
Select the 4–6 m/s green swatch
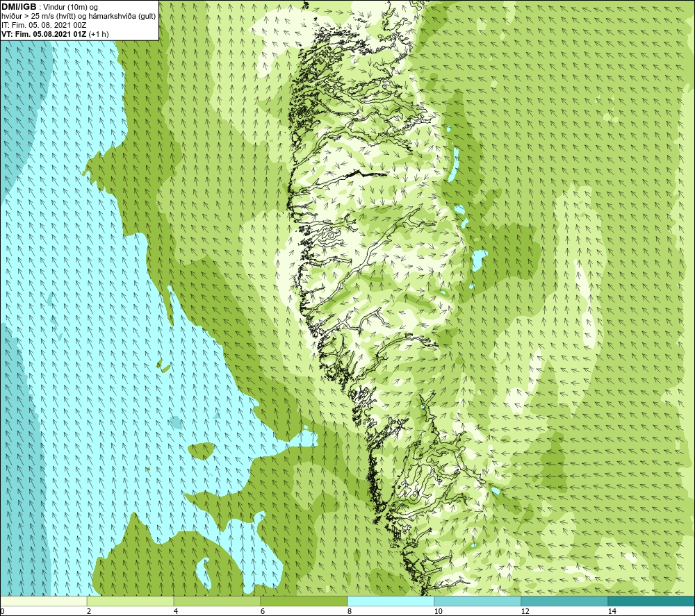coord(217,601)
